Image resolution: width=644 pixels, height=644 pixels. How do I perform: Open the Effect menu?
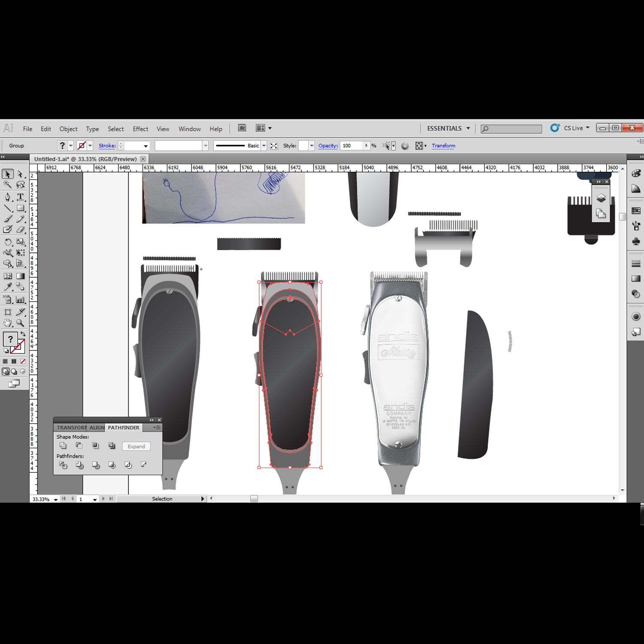[140, 129]
